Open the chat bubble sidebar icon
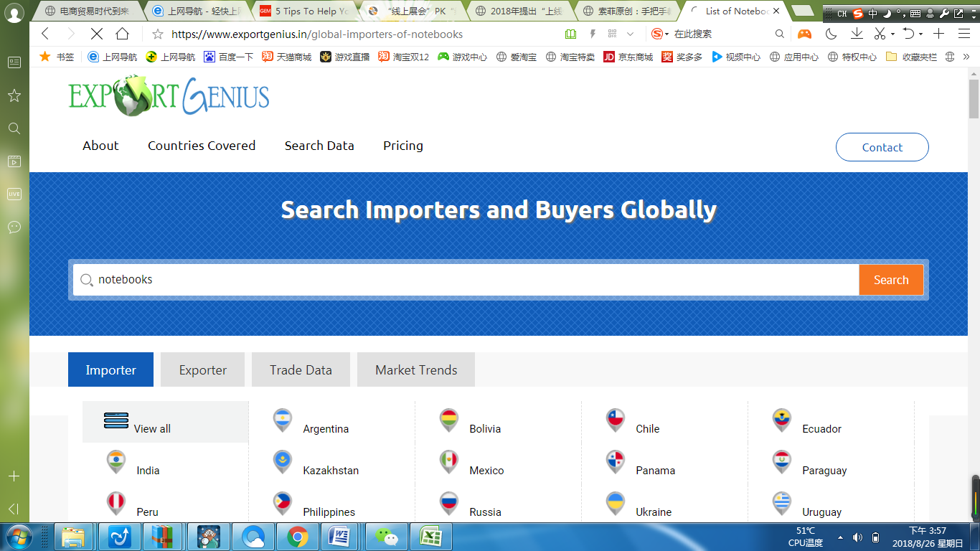Screen dimensions: 980x551 pos(14,227)
